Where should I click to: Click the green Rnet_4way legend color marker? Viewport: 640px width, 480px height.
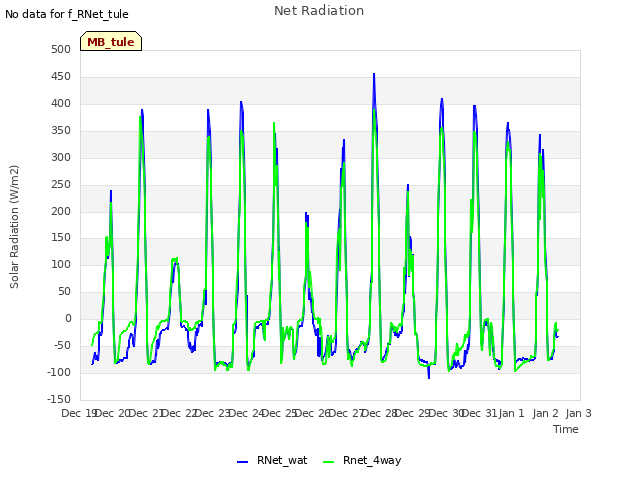pos(328,462)
